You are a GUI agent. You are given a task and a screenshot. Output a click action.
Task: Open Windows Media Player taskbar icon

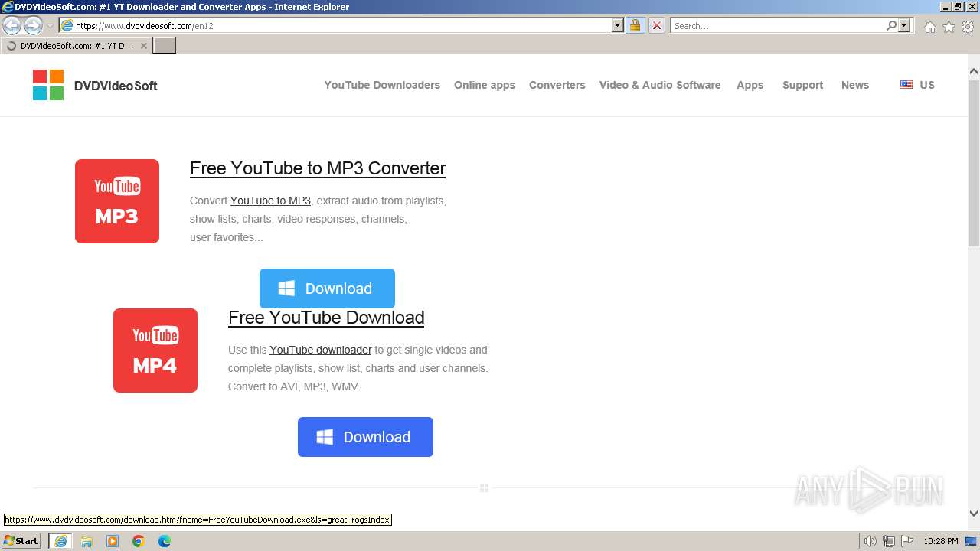tap(113, 541)
